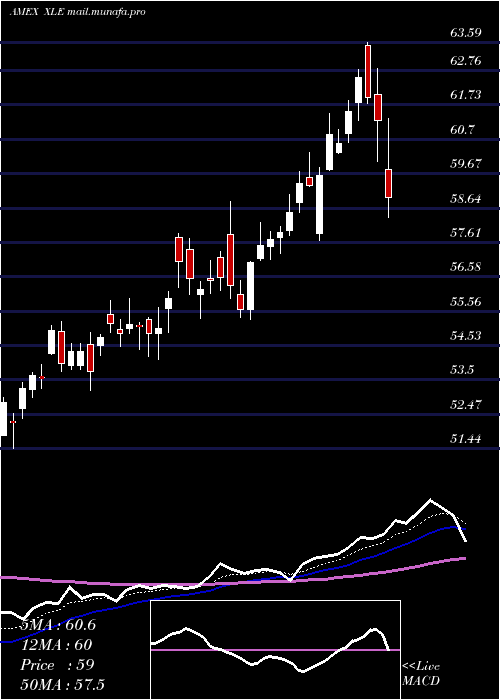This screenshot has width=500, height=700.
Task: Click the 57.61 price axis label
Action: pyautogui.click(x=466, y=233)
